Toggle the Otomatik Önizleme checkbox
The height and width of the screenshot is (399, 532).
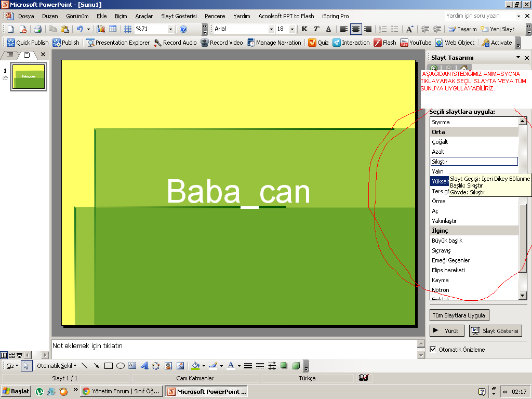coord(433,350)
